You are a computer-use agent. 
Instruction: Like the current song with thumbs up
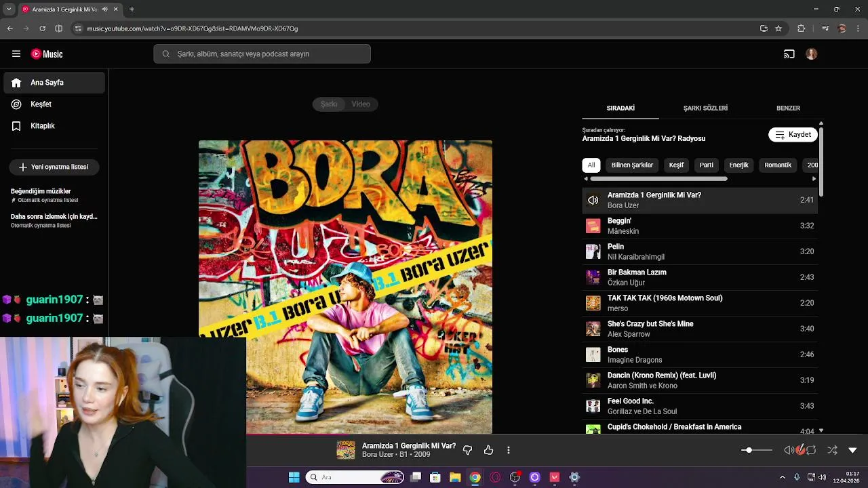[488, 450]
